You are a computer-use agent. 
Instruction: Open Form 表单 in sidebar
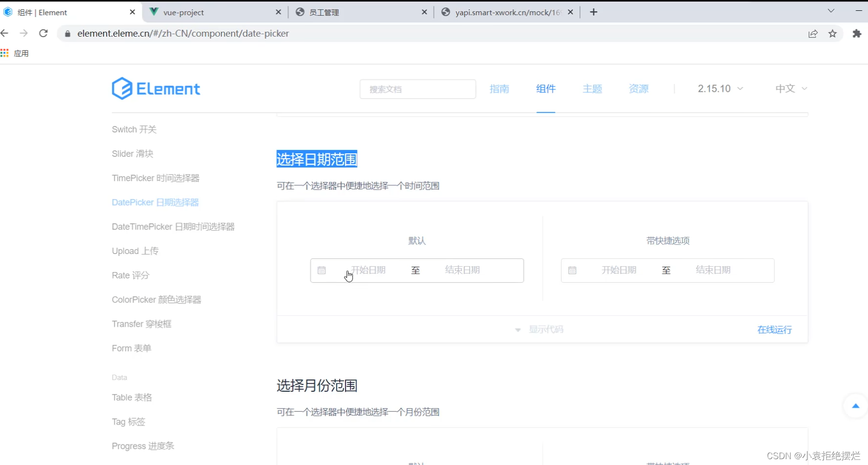[x=131, y=348]
